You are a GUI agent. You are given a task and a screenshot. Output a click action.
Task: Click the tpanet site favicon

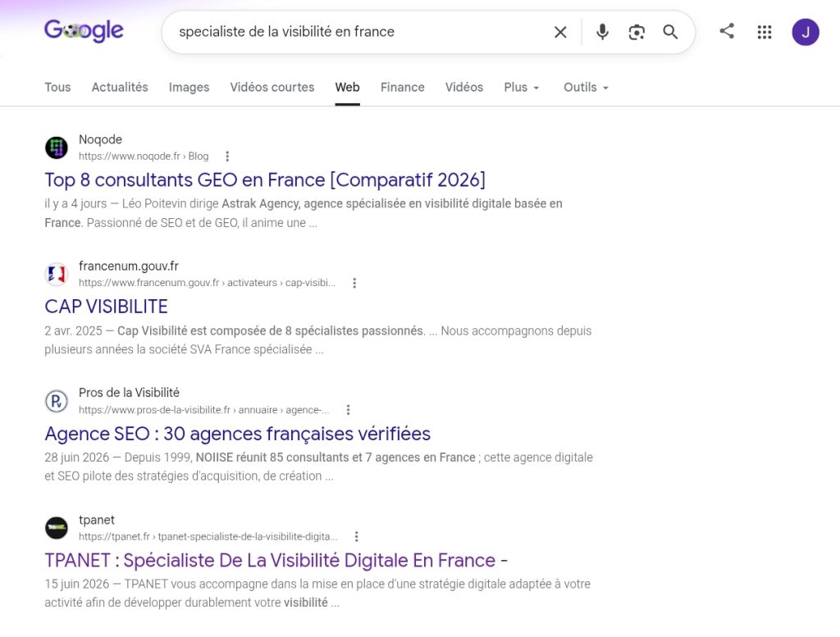point(57,528)
